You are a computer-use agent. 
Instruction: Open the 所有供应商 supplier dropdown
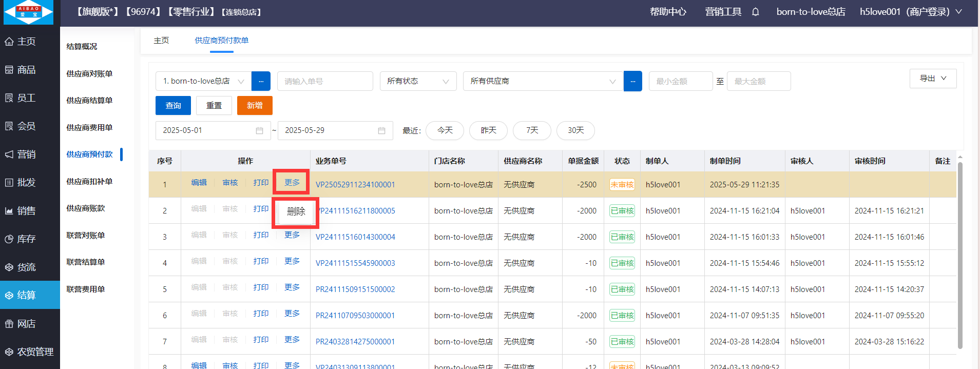point(543,81)
